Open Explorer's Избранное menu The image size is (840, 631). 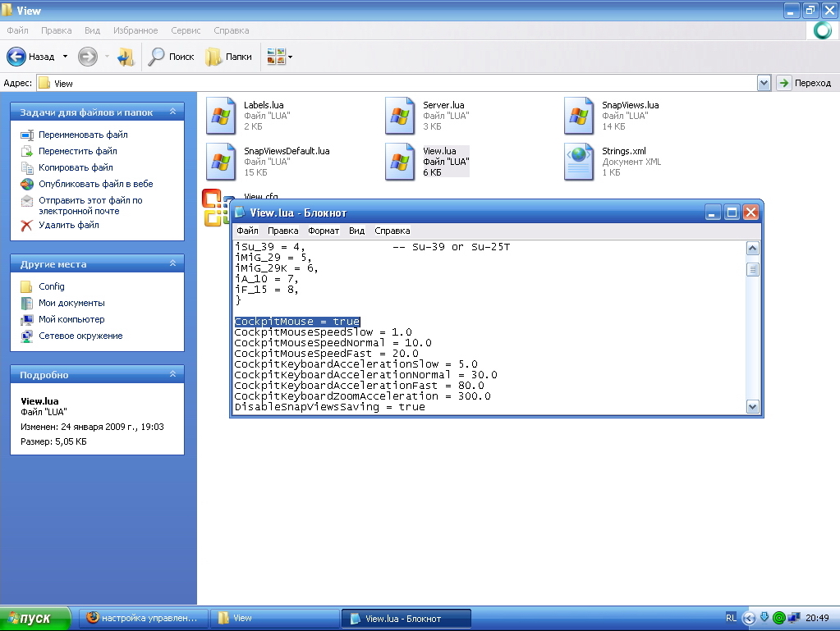click(135, 30)
